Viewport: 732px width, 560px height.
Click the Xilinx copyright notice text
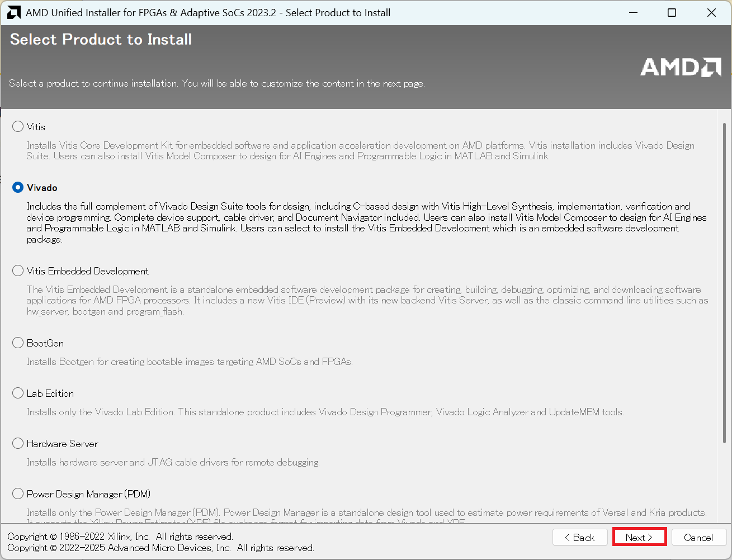pos(120,537)
